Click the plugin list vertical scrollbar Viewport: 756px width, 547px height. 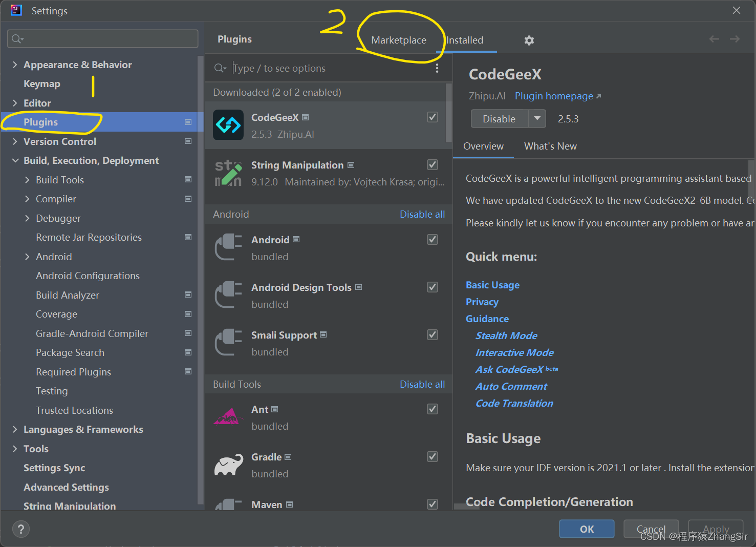point(449,114)
